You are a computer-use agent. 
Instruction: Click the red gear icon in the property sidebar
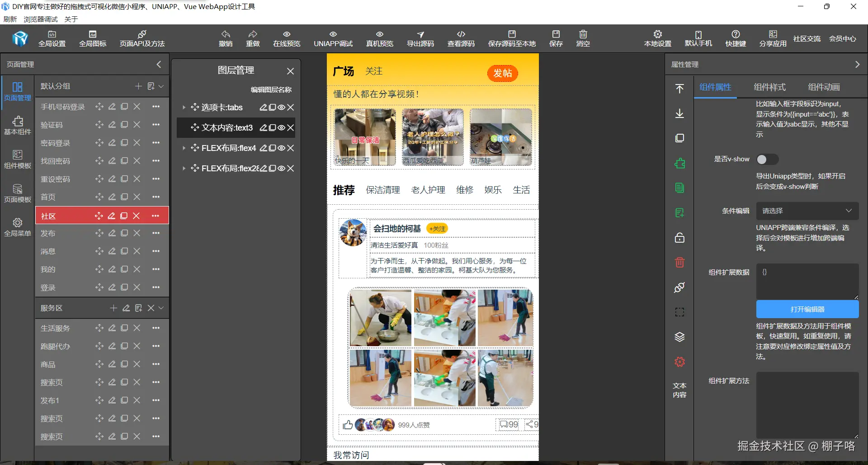[679, 362]
